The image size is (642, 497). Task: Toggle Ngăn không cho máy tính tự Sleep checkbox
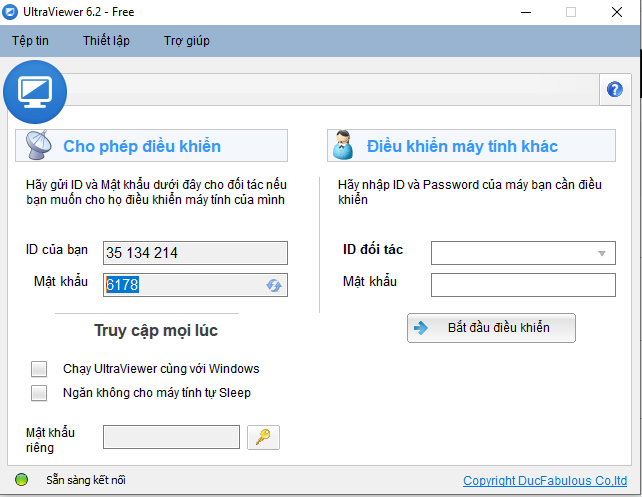click(x=39, y=393)
